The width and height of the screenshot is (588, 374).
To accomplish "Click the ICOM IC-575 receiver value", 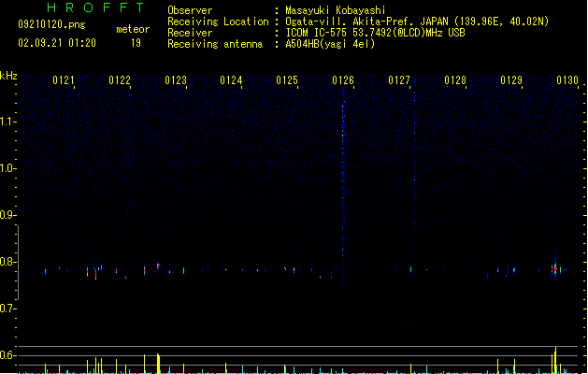I will (376, 33).
